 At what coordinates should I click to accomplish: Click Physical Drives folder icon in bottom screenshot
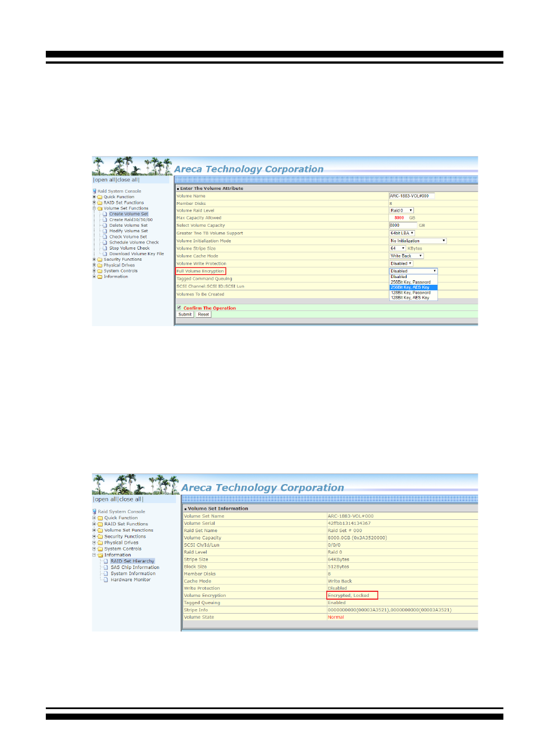(x=101, y=543)
